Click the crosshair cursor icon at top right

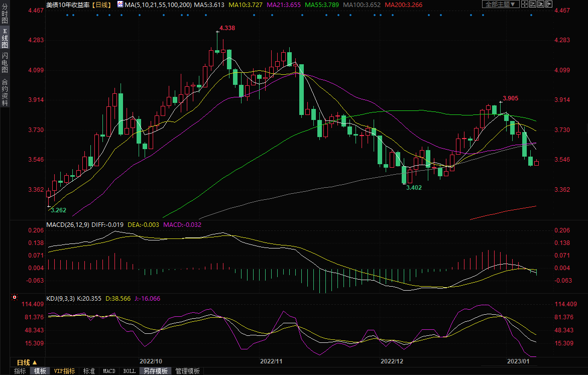(525, 4)
